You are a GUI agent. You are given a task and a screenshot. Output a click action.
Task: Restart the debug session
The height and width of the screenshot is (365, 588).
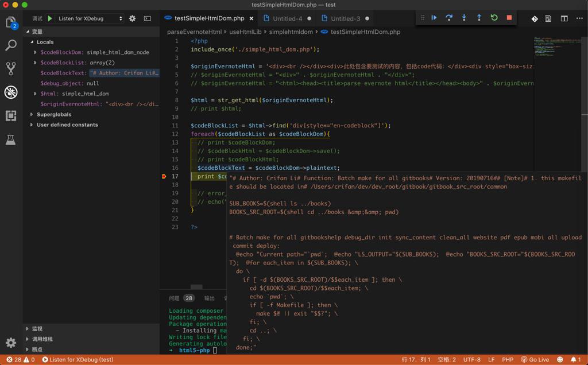pos(494,18)
